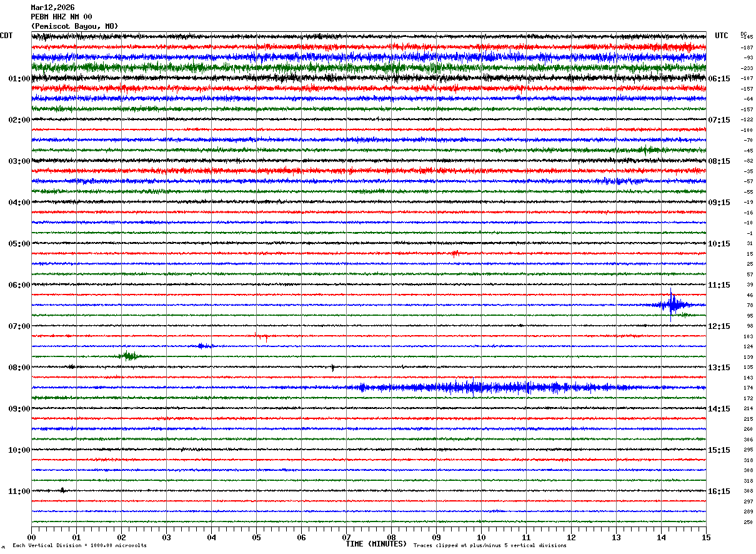Click the 13:15 UTC time label
Image resolution: width=756 pixels, height=554 pixels.
coord(719,368)
